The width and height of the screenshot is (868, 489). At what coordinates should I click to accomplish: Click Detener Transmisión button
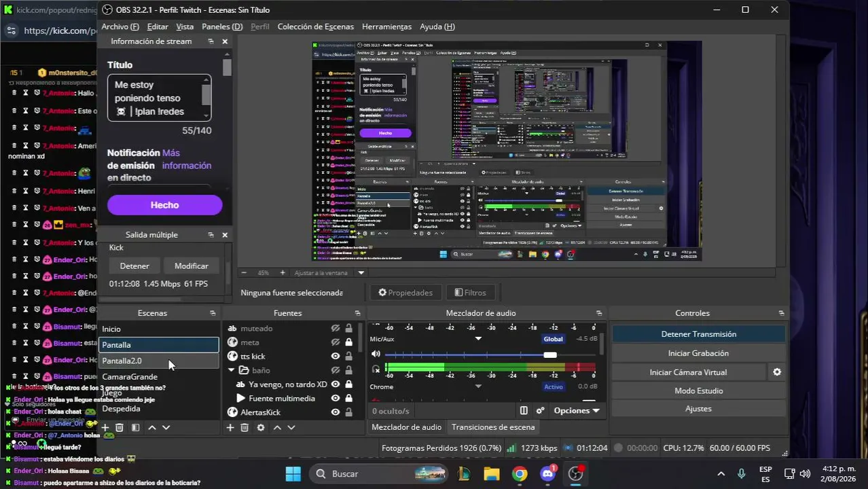pyautogui.click(x=698, y=334)
